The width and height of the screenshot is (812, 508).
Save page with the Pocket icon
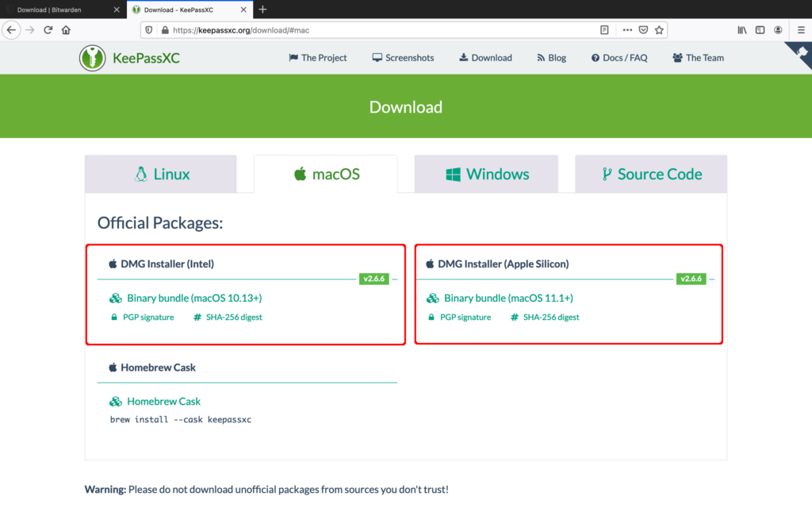[x=643, y=30]
